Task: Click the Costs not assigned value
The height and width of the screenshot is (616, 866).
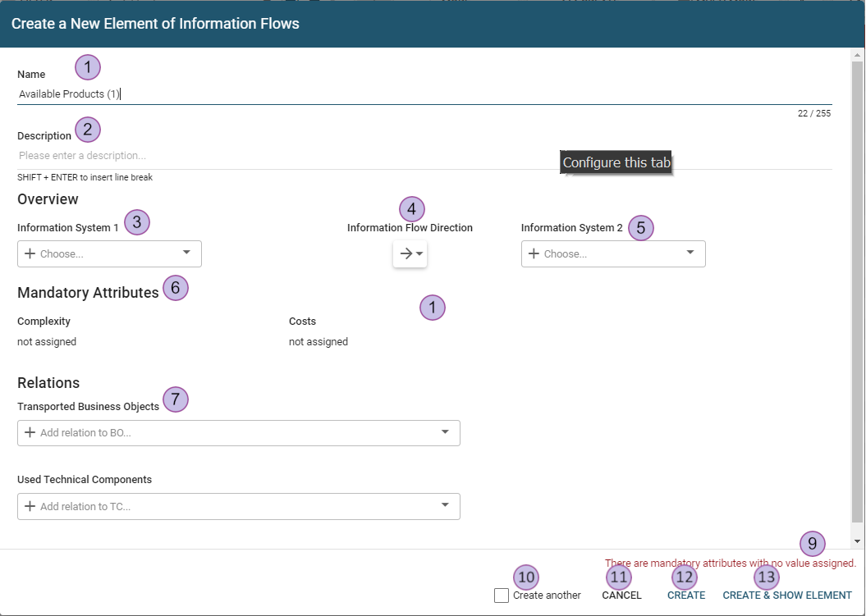Action: tap(318, 342)
